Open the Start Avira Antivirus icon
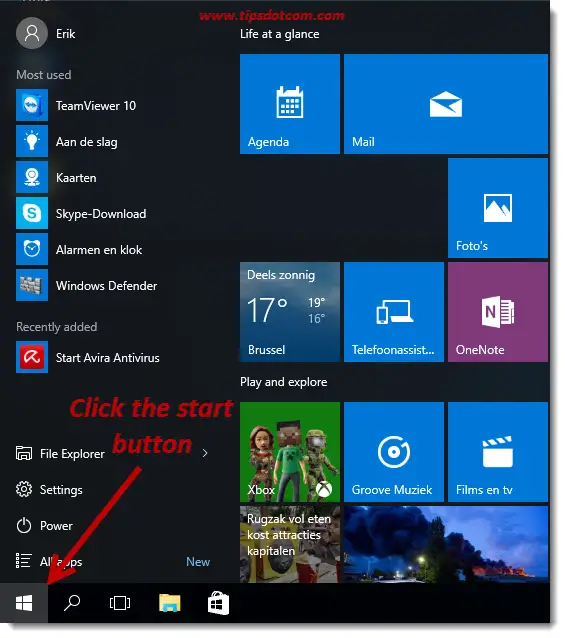Viewport: 565px width, 638px height. [x=32, y=357]
